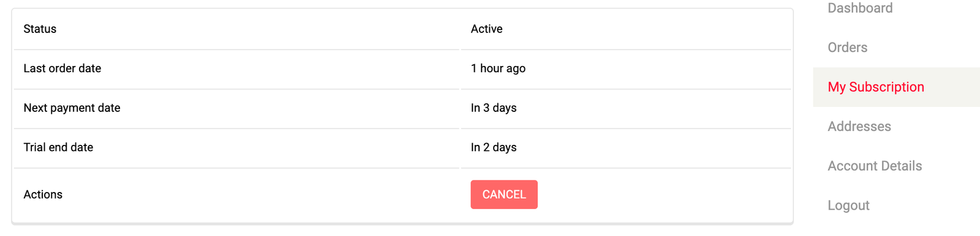980x236 pixels.
Task: Click the Actions row label
Action: [x=43, y=194]
